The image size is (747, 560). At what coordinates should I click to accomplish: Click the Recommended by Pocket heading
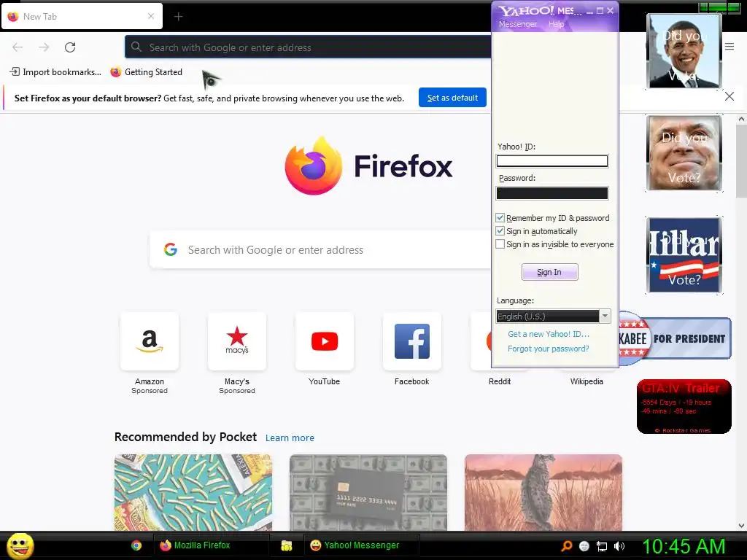(185, 437)
